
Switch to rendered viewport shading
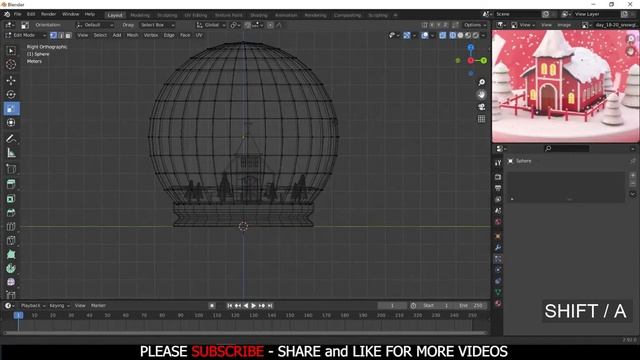[476, 36]
